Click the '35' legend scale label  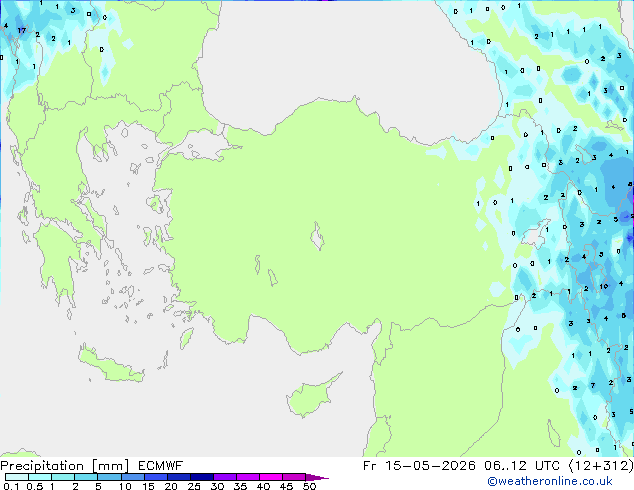pyautogui.click(x=240, y=486)
